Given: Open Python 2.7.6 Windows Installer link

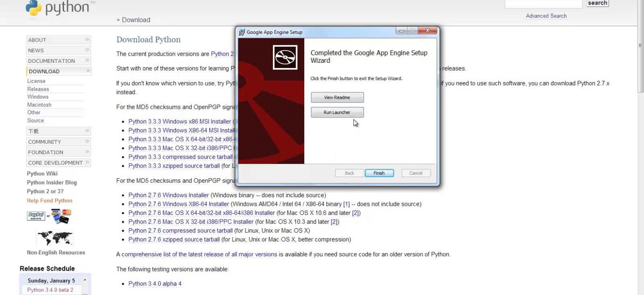Looking at the screenshot, I should coord(168,195).
